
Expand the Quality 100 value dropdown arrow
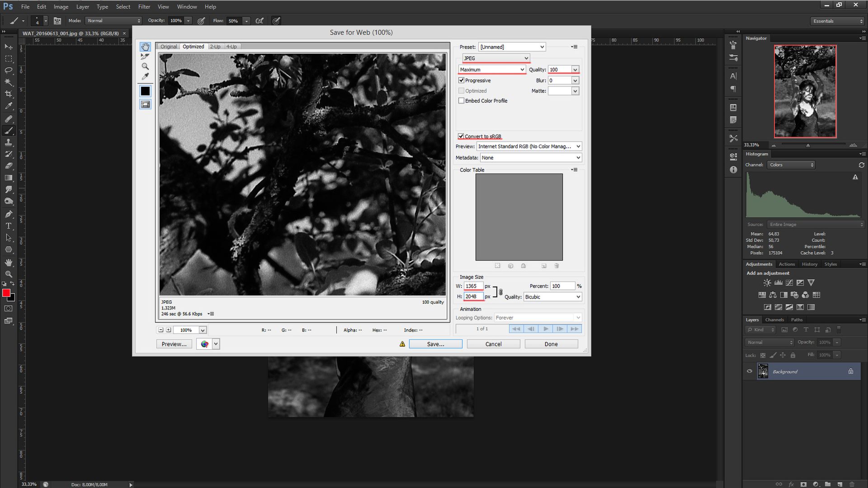(575, 70)
